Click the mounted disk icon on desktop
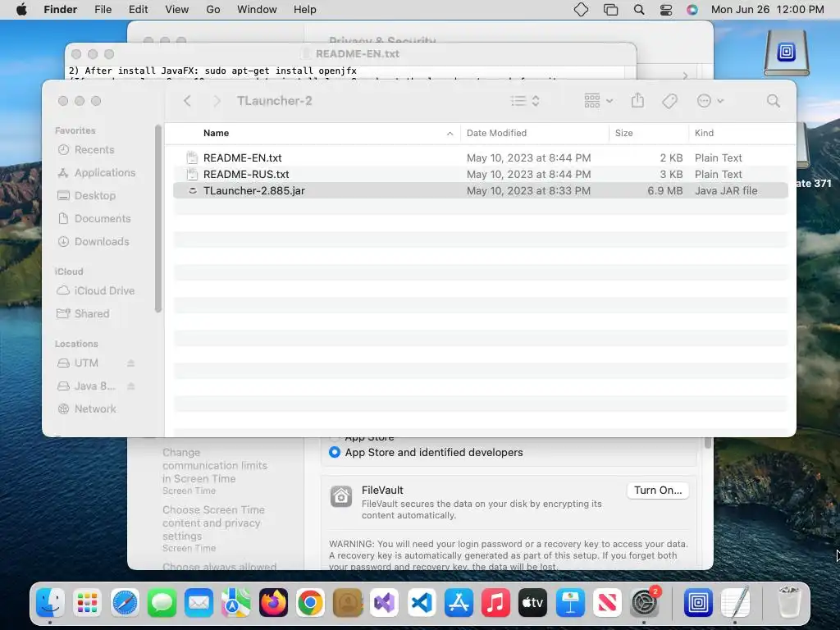 [786, 52]
